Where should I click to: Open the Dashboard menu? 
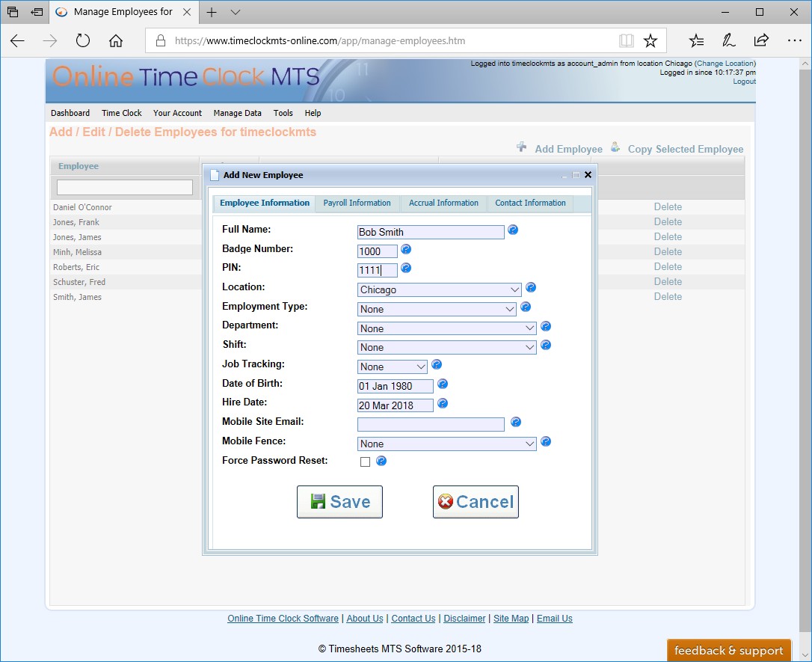(x=70, y=113)
